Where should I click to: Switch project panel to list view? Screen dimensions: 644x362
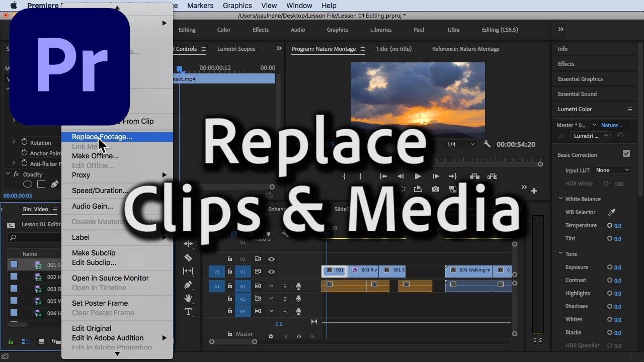26,341
